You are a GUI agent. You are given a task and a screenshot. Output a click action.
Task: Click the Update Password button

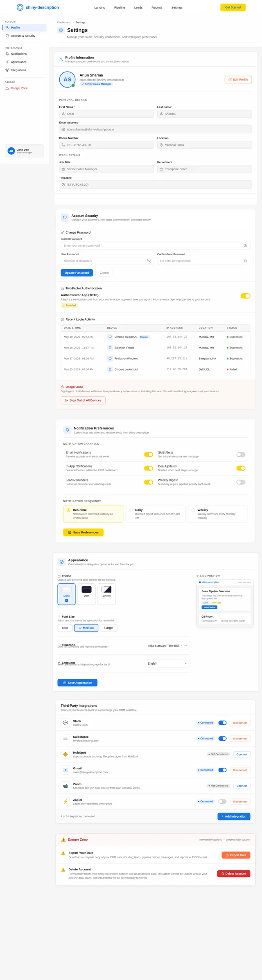click(x=77, y=273)
